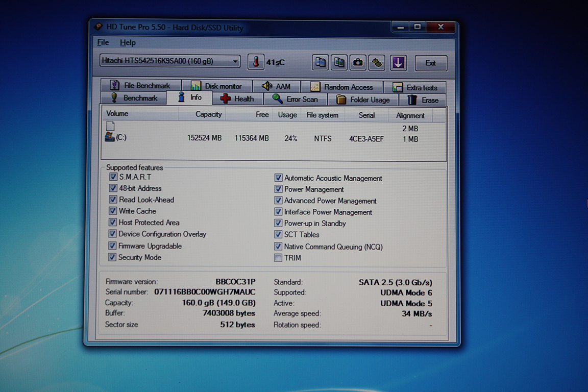Click the Exit button

pyautogui.click(x=431, y=63)
